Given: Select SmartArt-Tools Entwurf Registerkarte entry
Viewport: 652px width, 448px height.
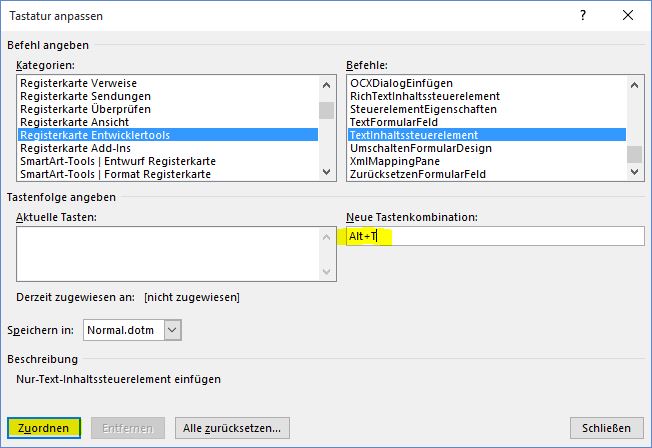Looking at the screenshot, I should (118, 160).
